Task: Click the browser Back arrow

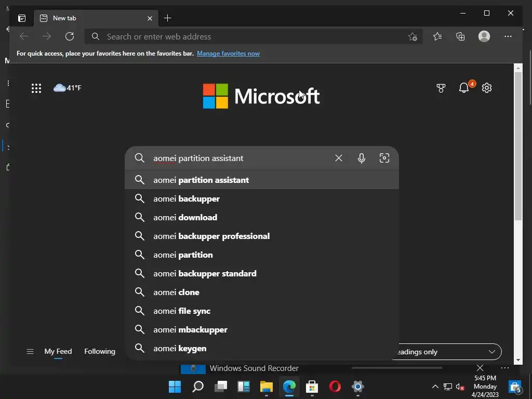Action: [x=24, y=36]
